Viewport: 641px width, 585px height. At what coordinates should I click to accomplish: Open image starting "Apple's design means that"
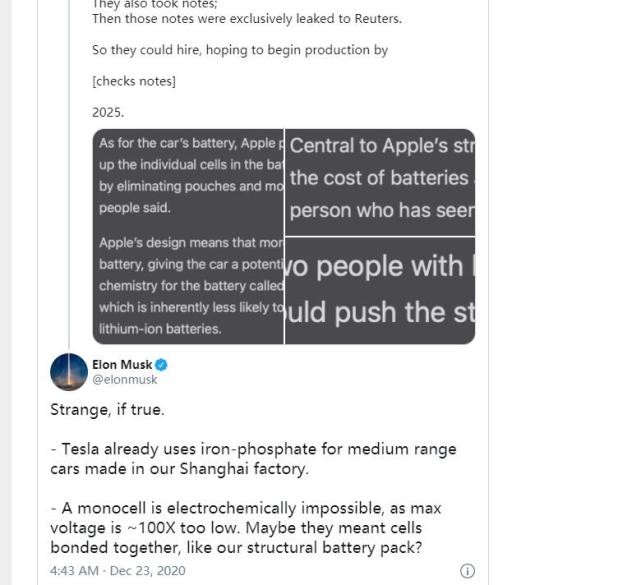tap(187, 289)
